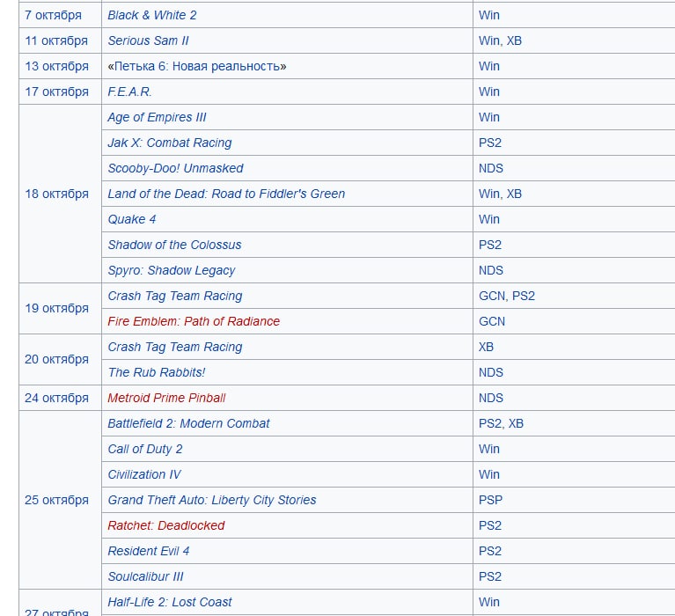Click Win in Half-Life 2: Lost Coast row

click(489, 602)
